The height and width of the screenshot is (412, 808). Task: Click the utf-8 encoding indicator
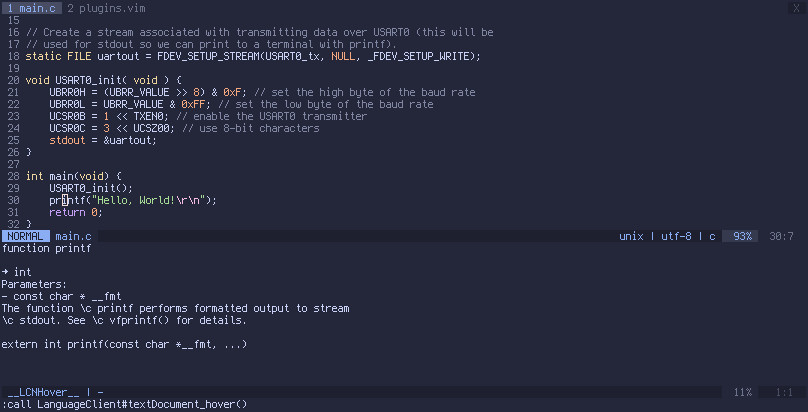point(677,236)
